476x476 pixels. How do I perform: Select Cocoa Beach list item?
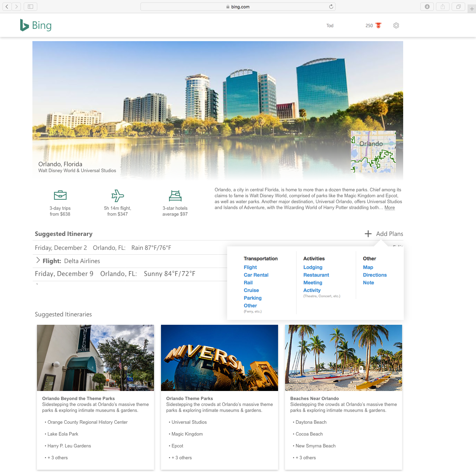tap(309, 434)
